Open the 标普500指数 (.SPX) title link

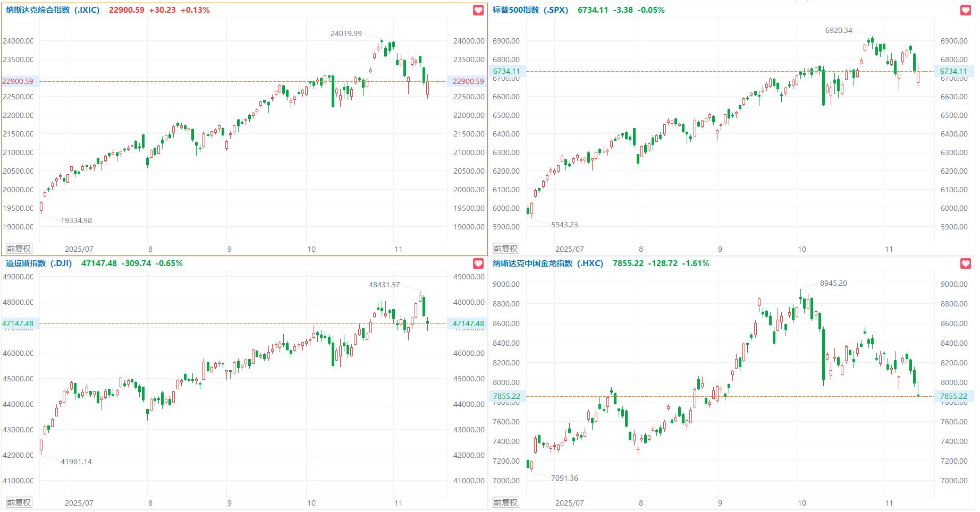(530, 10)
